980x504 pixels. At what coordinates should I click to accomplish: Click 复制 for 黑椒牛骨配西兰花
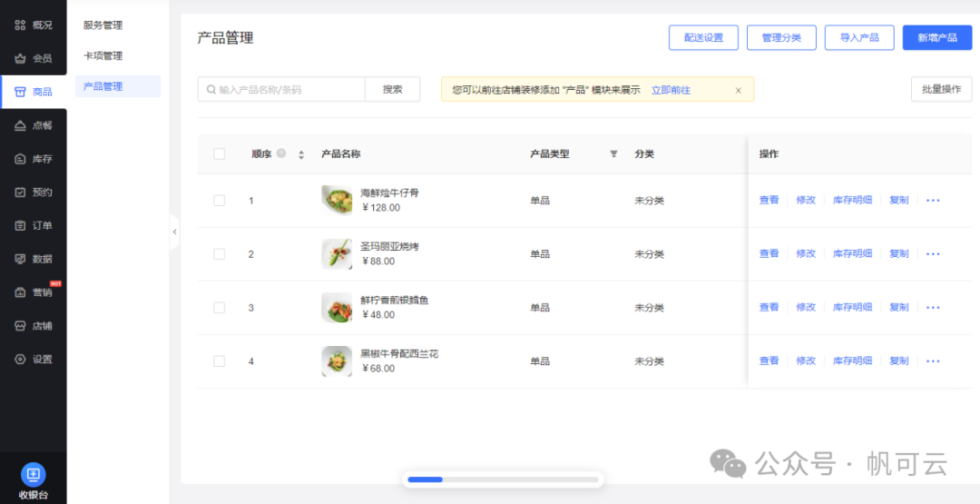(898, 361)
